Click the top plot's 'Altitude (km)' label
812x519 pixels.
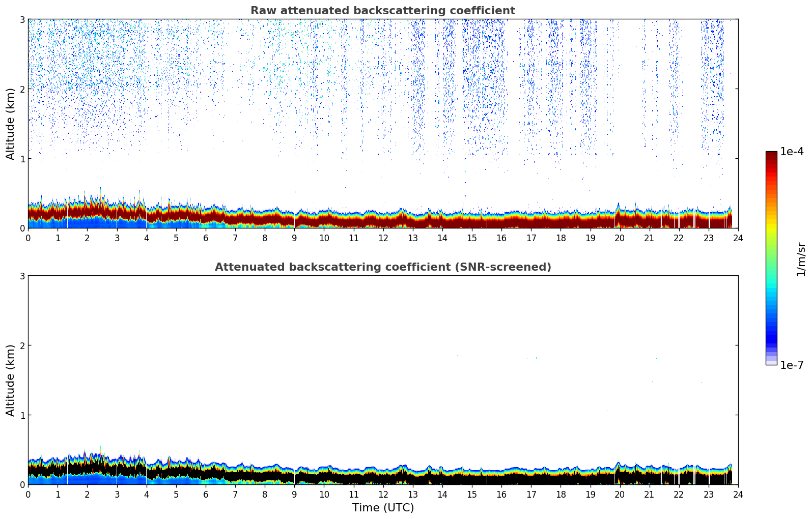coord(11,124)
